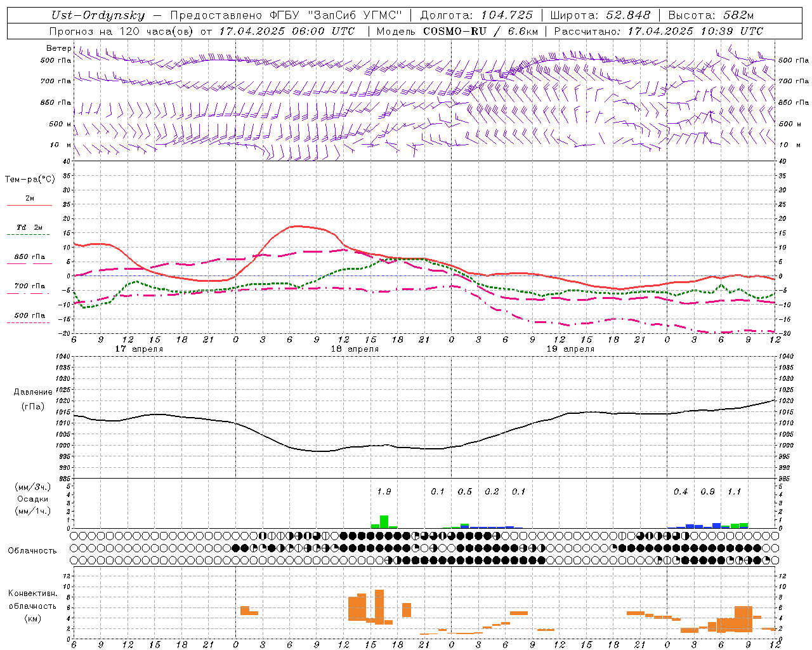This screenshot has height=650, width=812.
Task: Click the "(мм/3ч.)" precipitation unit label
Action: click(x=33, y=487)
